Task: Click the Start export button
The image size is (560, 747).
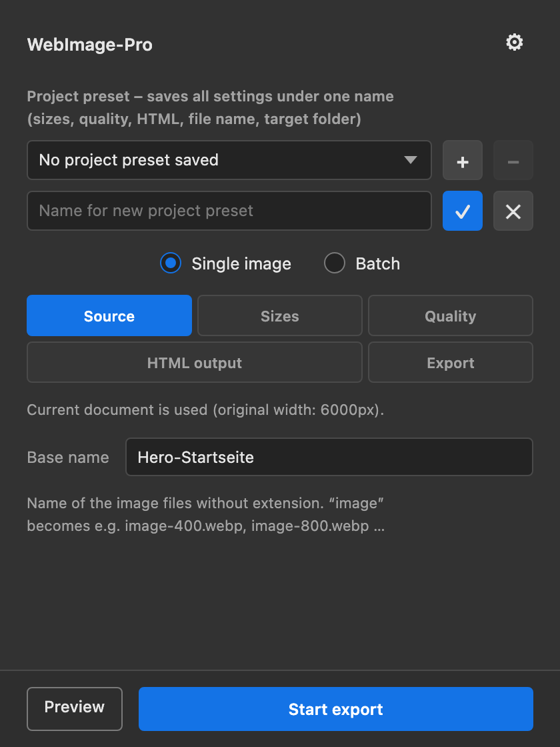Action: [x=336, y=708]
